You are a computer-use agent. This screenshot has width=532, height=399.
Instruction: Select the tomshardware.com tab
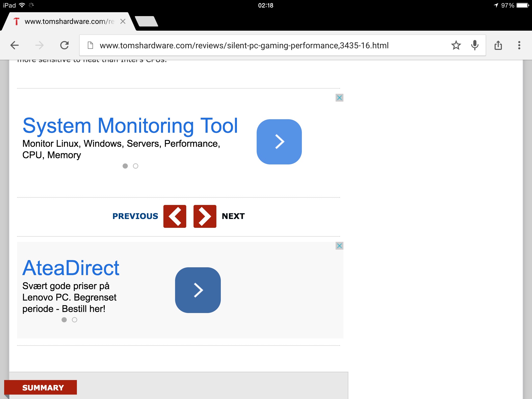coord(69,21)
